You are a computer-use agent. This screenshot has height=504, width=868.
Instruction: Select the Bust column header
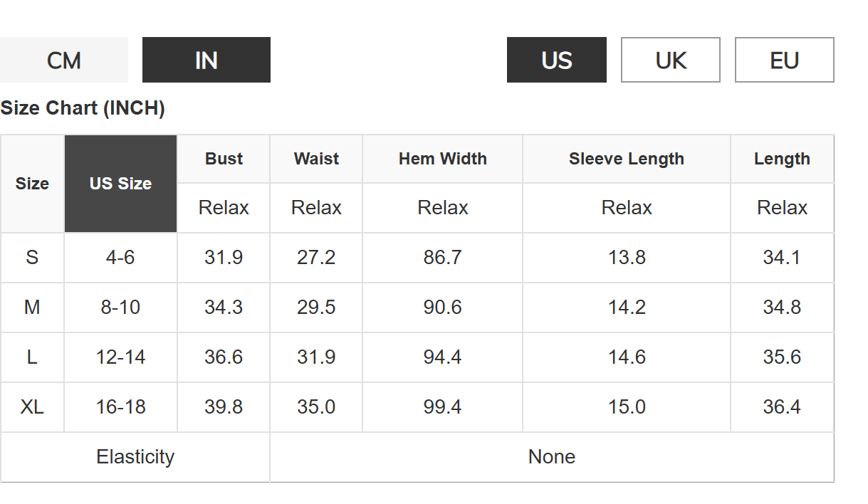[x=224, y=159]
